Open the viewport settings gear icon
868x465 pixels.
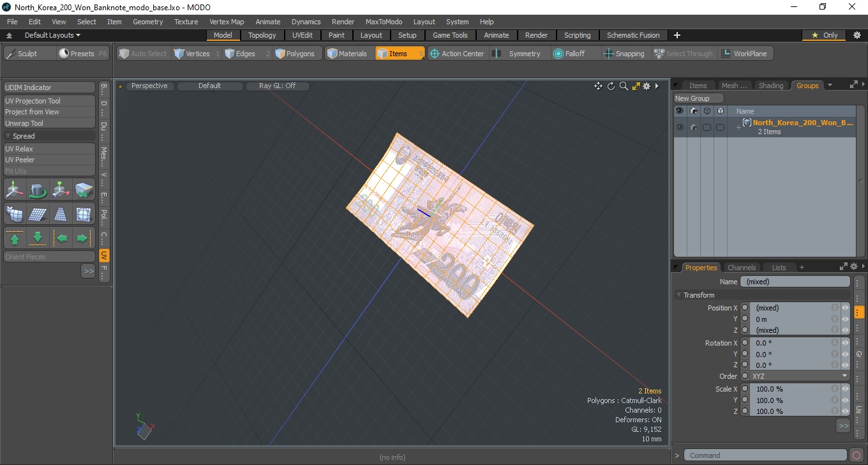[x=647, y=86]
